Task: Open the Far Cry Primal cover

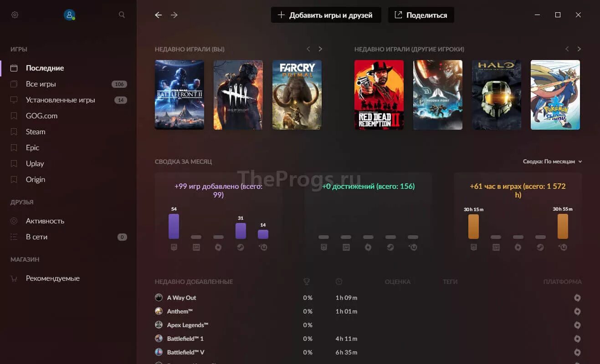Action: pos(297,95)
